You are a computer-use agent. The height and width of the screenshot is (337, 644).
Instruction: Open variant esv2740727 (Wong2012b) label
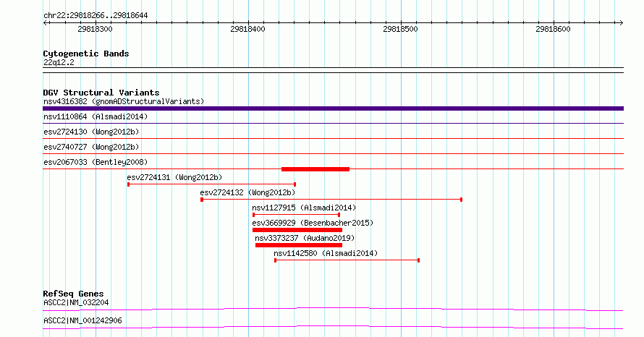coord(91,148)
